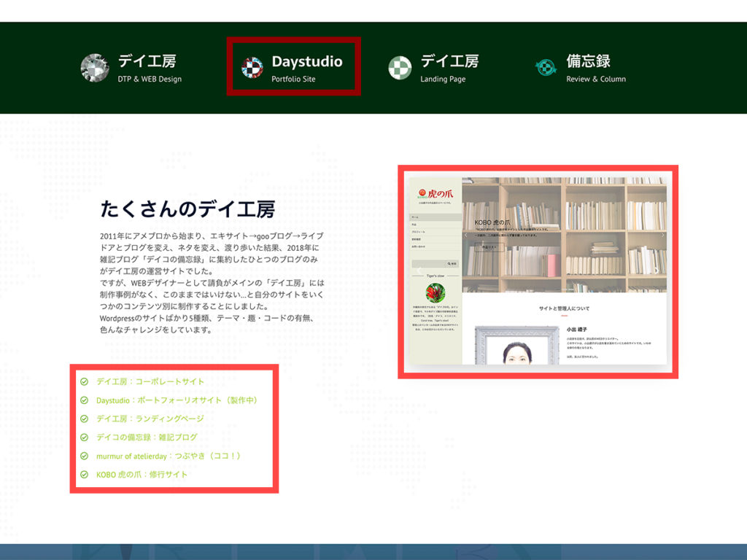Viewport: 747px width, 560px height.
Task: Click the check icon beside KOBO 虎の爪：修行サイト
Action: coord(85,474)
